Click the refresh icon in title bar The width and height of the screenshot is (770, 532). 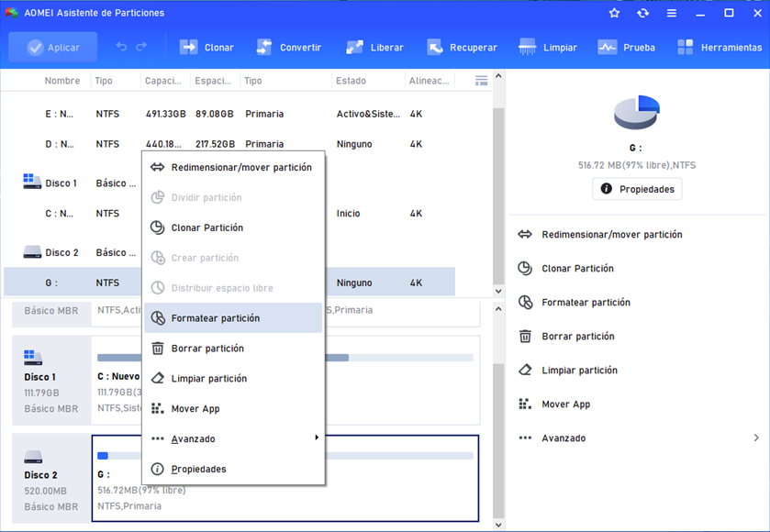point(642,13)
